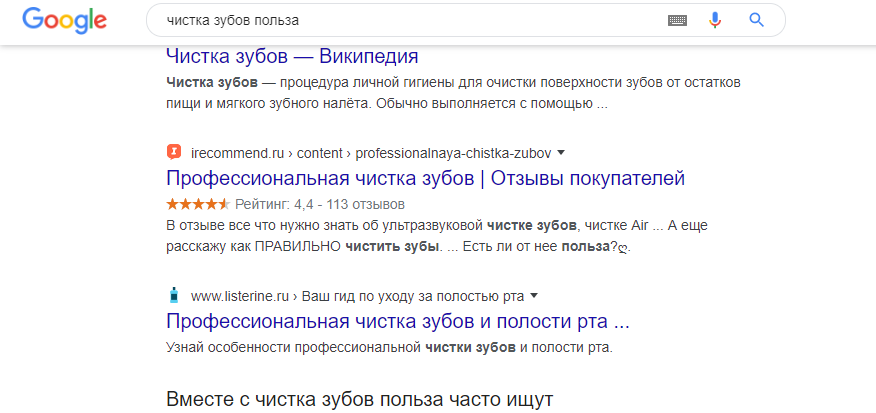Click the star rating of irecommend result
The width and height of the screenshot is (876, 413).
coord(198,203)
